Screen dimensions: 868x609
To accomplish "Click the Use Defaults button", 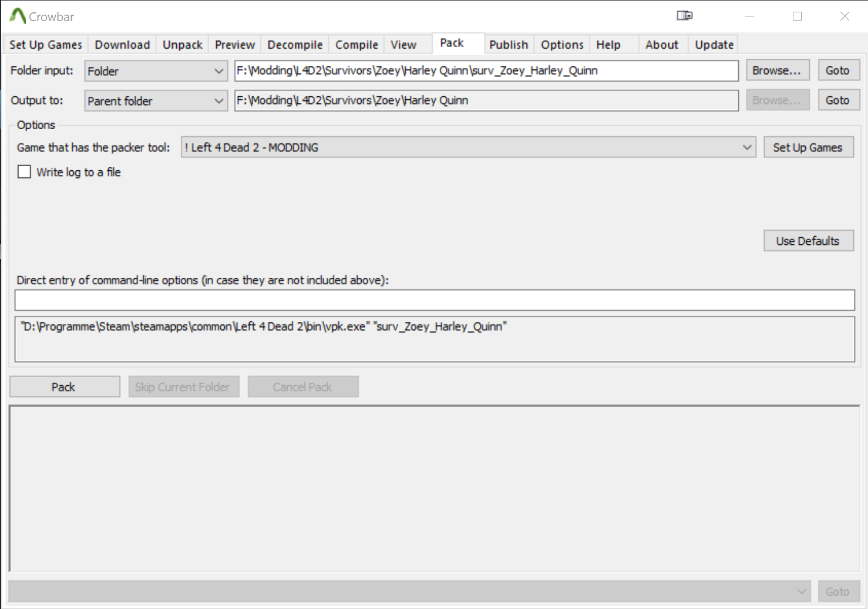I will point(808,241).
